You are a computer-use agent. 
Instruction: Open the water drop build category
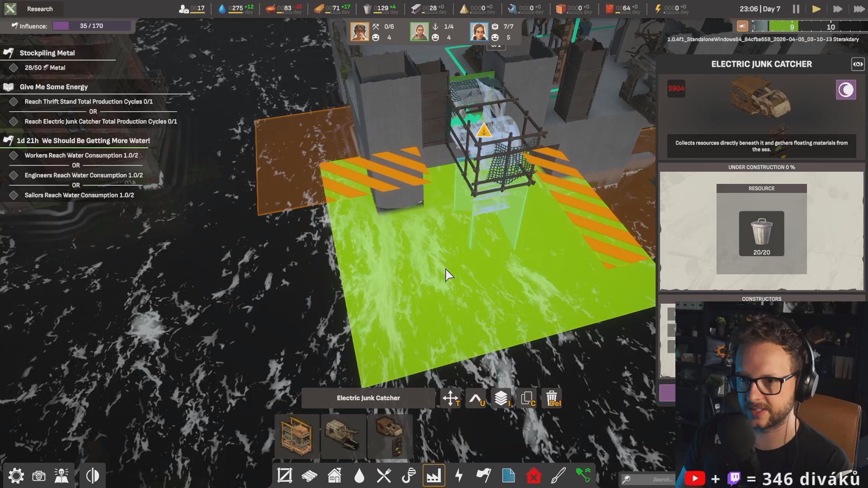359,476
